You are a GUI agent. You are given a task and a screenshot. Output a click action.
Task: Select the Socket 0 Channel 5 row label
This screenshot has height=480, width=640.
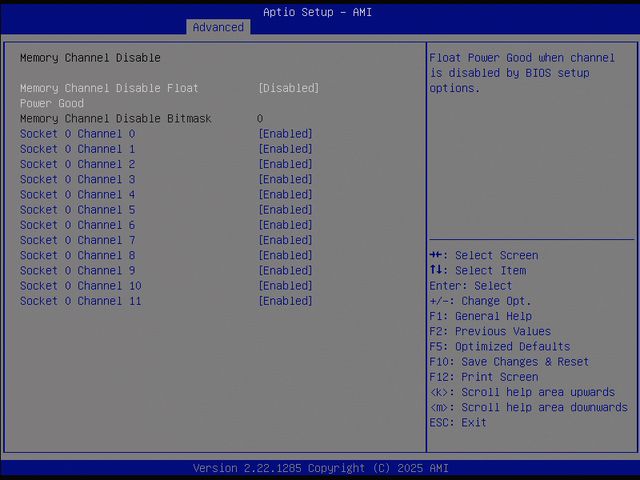(78, 210)
